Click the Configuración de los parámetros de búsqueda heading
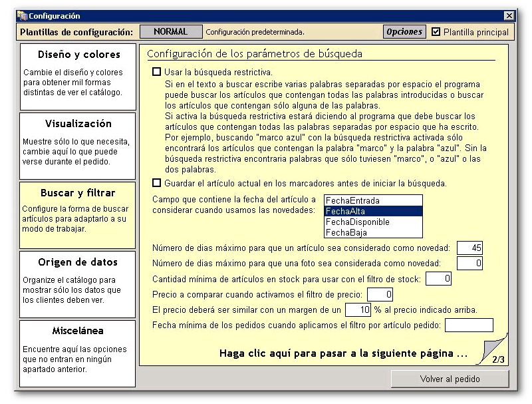The image size is (532, 404). point(255,54)
